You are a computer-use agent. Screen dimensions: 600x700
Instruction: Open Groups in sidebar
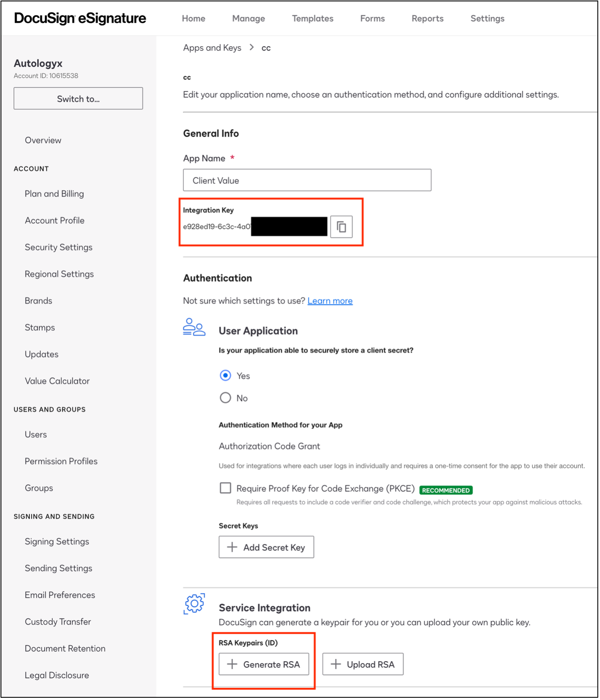tap(39, 489)
